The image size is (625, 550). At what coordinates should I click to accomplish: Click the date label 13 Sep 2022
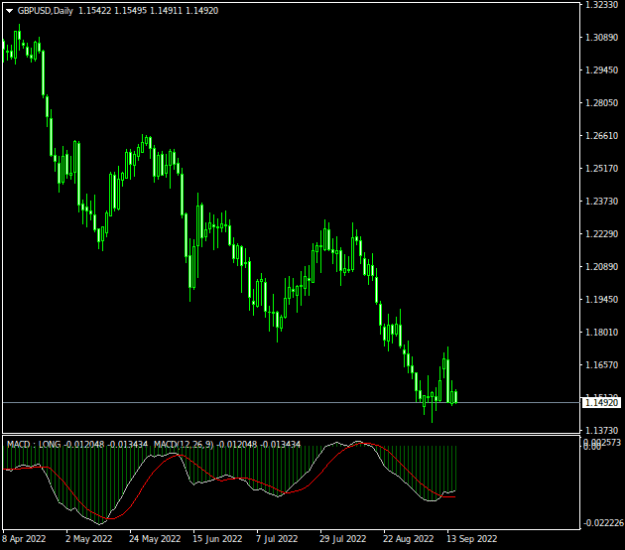(472, 538)
